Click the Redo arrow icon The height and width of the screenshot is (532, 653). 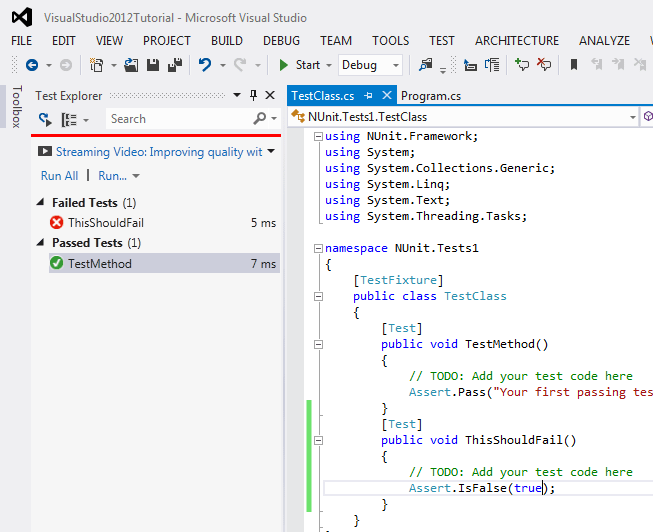pos(240,65)
